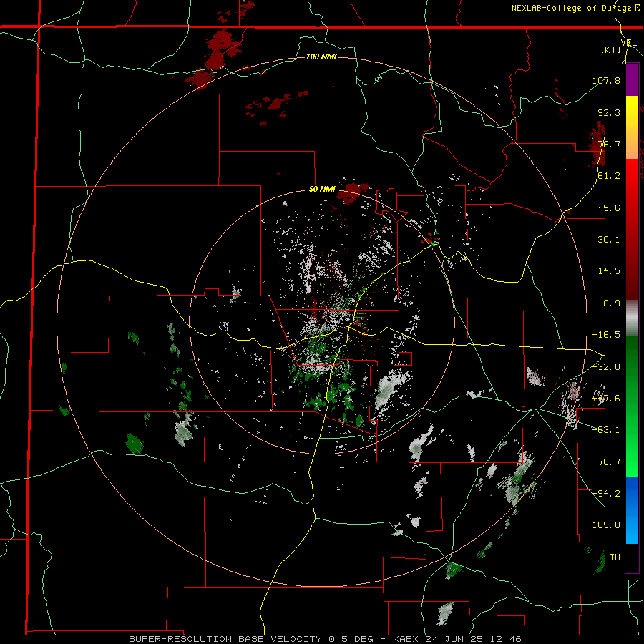Click the TH threshold label
This screenshot has width=644, height=644.
coord(615,557)
